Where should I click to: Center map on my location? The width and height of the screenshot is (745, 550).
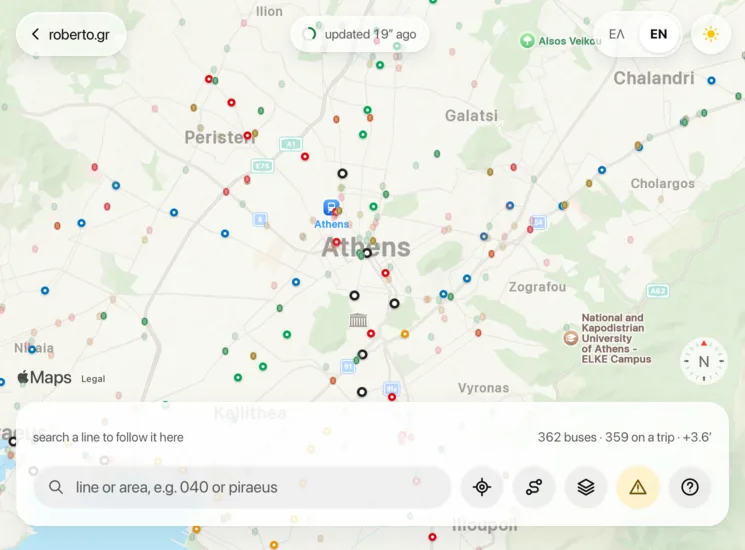pyautogui.click(x=482, y=487)
